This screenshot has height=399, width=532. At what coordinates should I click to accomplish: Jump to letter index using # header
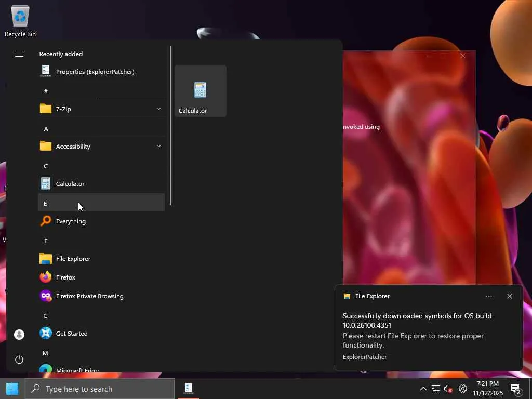click(x=101, y=91)
